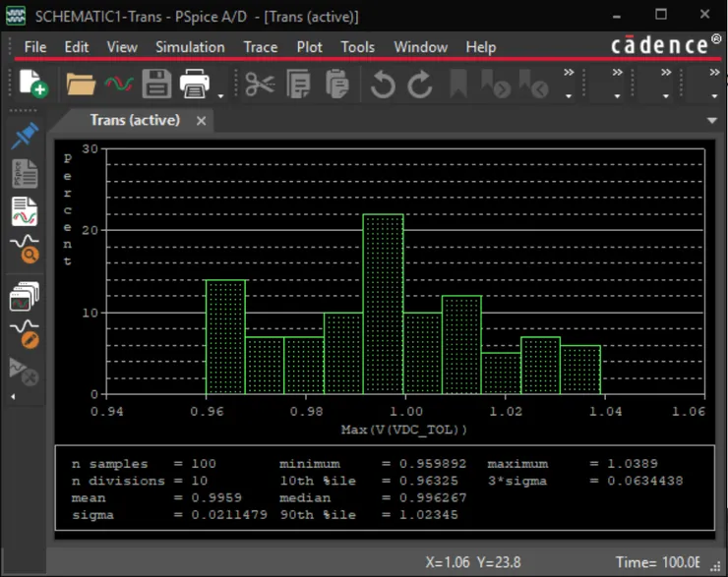Open a file with the folder icon

81,85
